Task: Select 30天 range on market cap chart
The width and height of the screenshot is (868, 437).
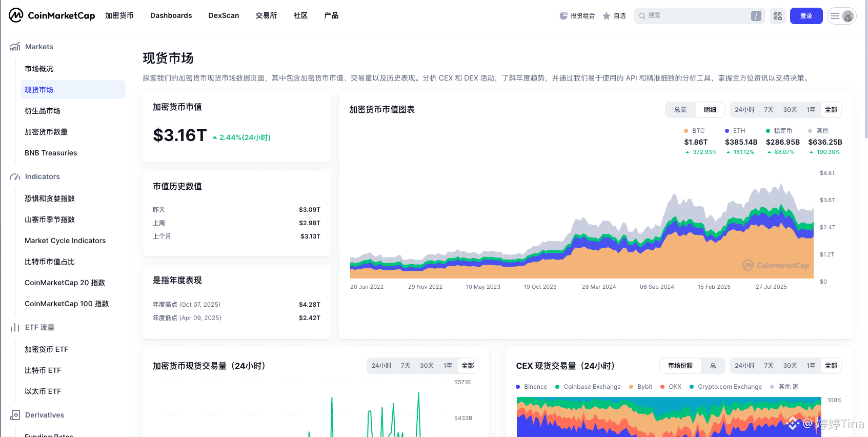Action: 790,110
